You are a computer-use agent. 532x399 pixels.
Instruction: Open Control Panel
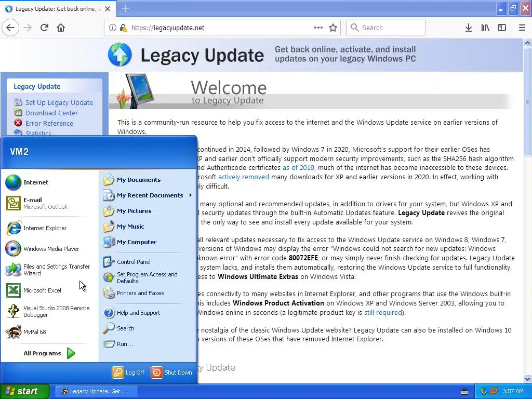coord(148,262)
